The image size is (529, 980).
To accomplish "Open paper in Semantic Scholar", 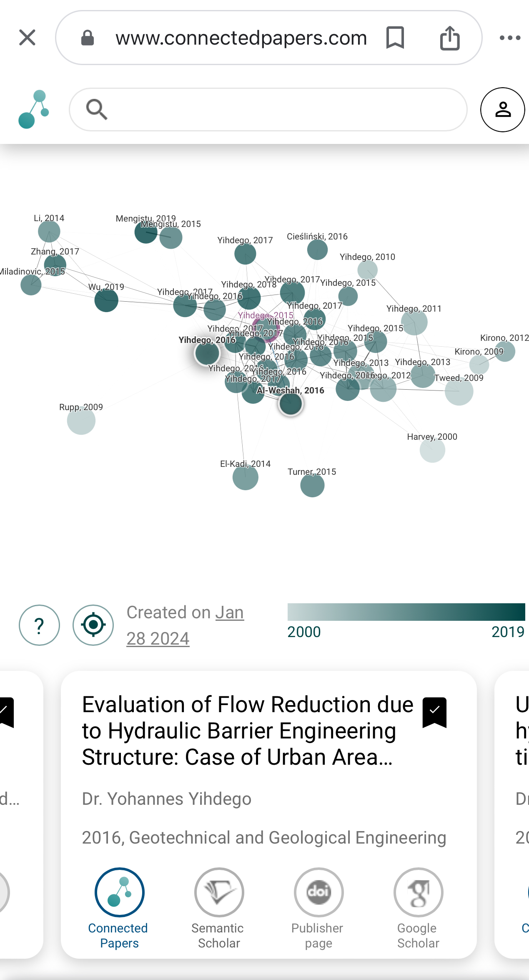I will click(x=218, y=908).
